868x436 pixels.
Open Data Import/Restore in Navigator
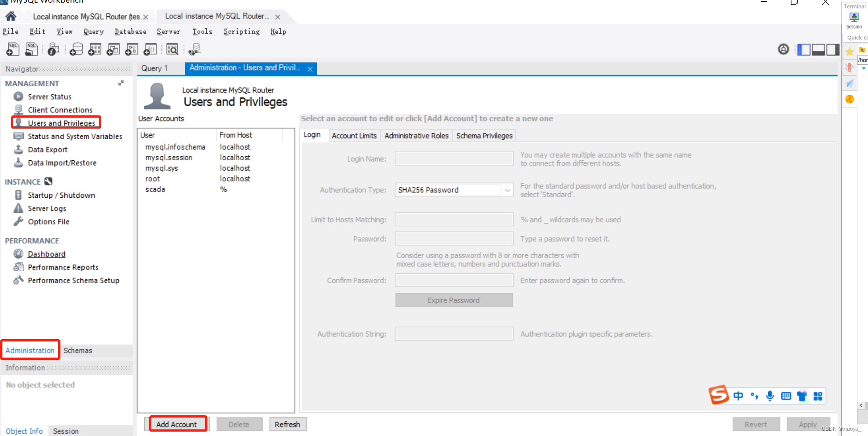click(x=62, y=163)
